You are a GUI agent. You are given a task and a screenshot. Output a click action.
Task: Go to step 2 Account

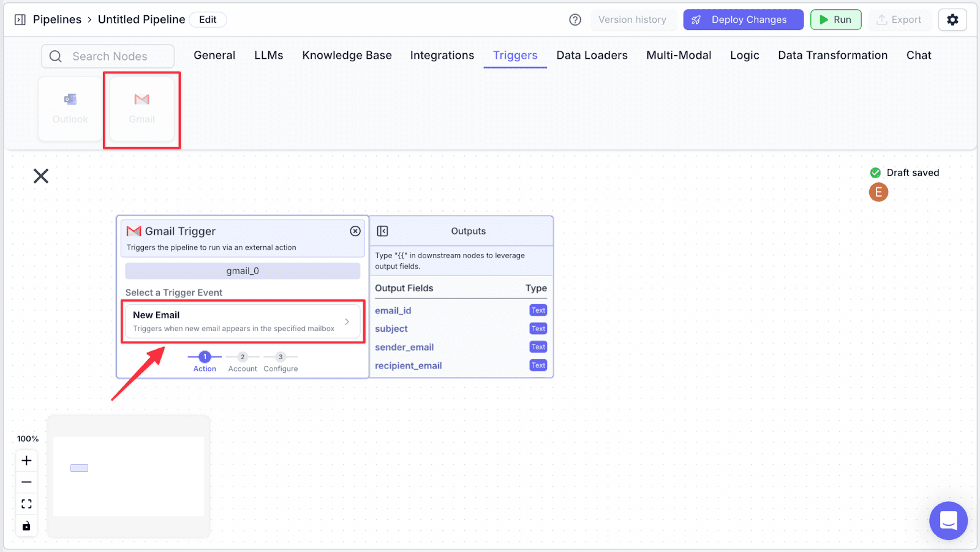click(x=243, y=362)
